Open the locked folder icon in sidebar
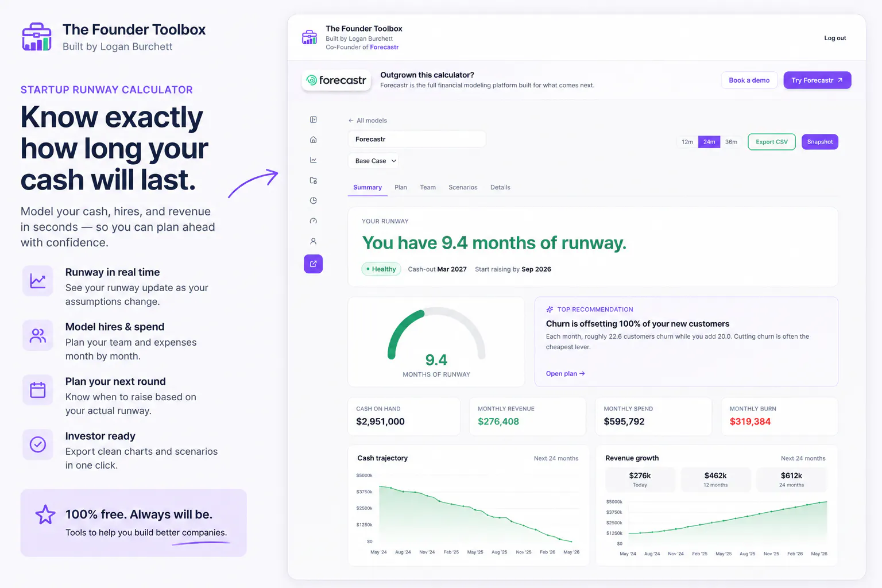This screenshot has height=588, width=882. point(313,180)
